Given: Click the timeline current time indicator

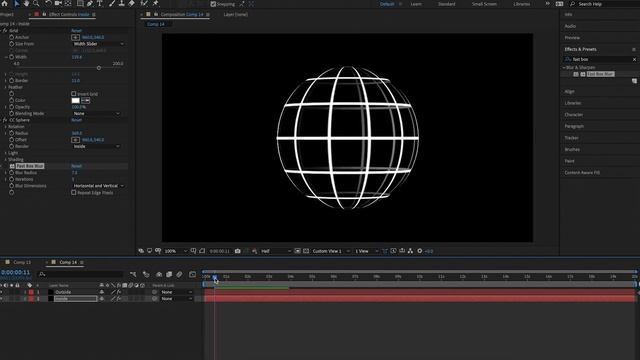Looking at the screenshot, I should [x=214, y=277].
